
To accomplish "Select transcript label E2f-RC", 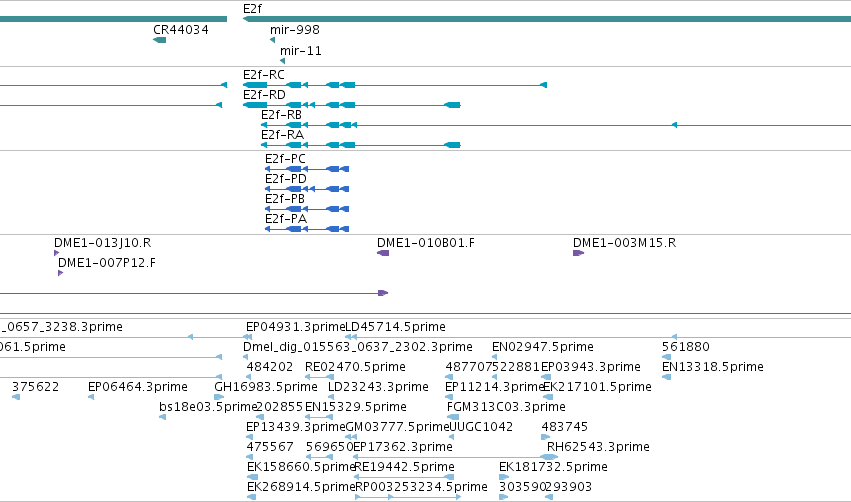I will pyautogui.click(x=264, y=75).
